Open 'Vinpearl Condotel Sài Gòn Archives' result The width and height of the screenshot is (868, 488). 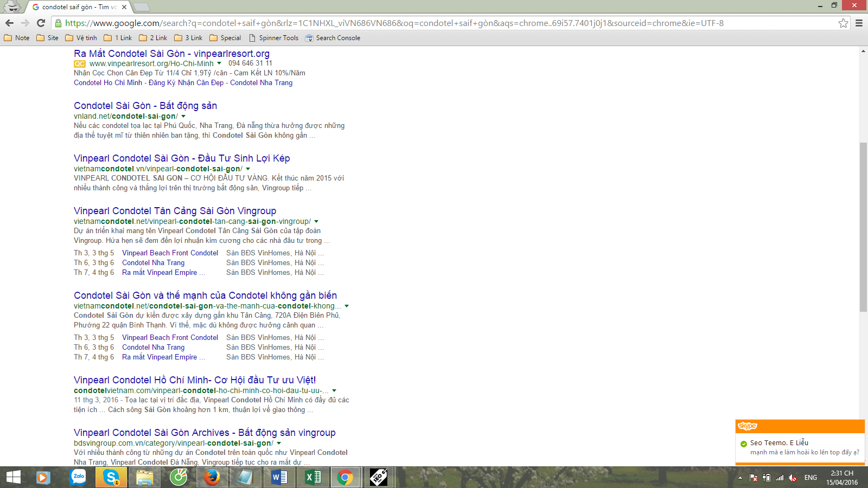(x=205, y=433)
